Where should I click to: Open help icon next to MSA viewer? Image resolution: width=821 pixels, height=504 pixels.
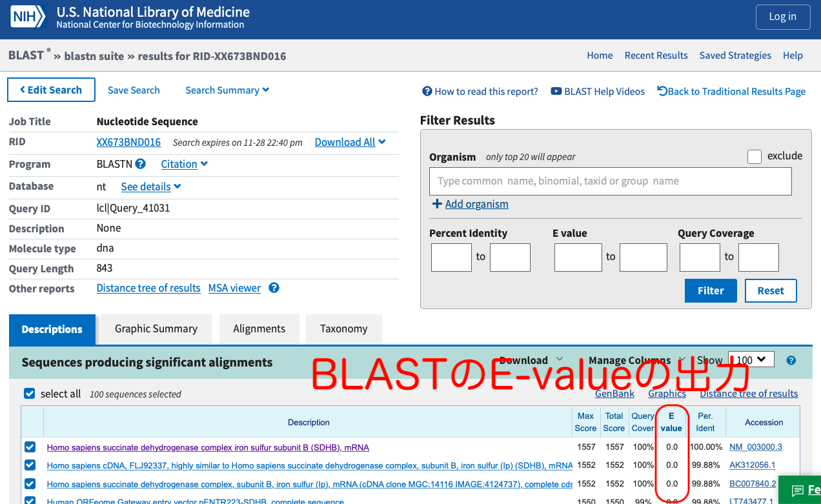click(274, 288)
